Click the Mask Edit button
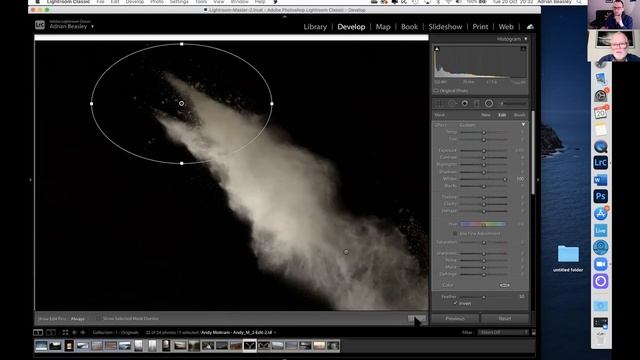Screen dimensions: 640x360 502,115
